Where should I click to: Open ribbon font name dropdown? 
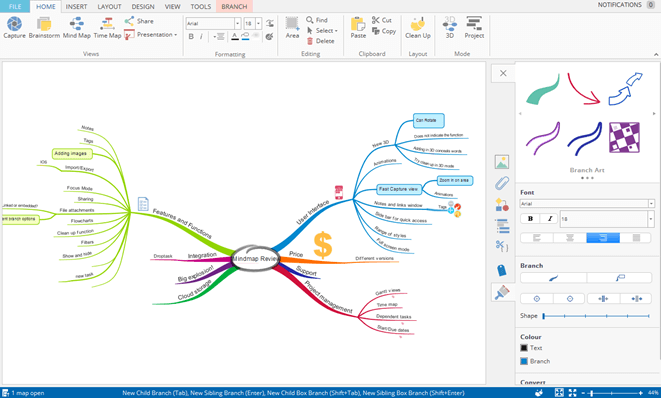(x=238, y=24)
